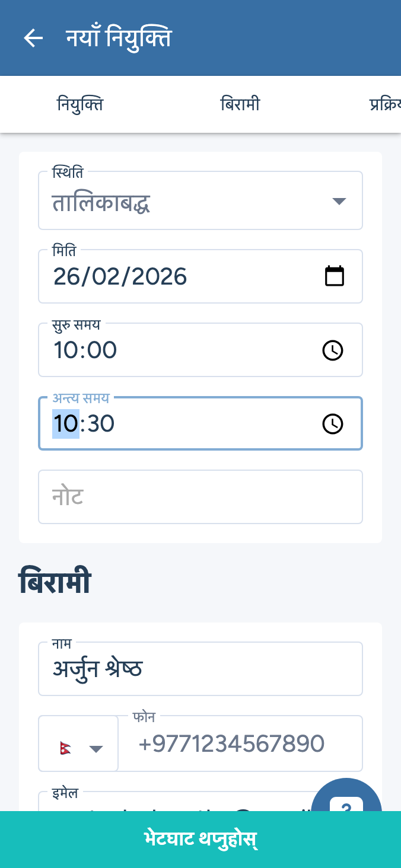Click the clock icon in अन्त्य समय
Image resolution: width=401 pixels, height=868 pixels.
pos(333,424)
